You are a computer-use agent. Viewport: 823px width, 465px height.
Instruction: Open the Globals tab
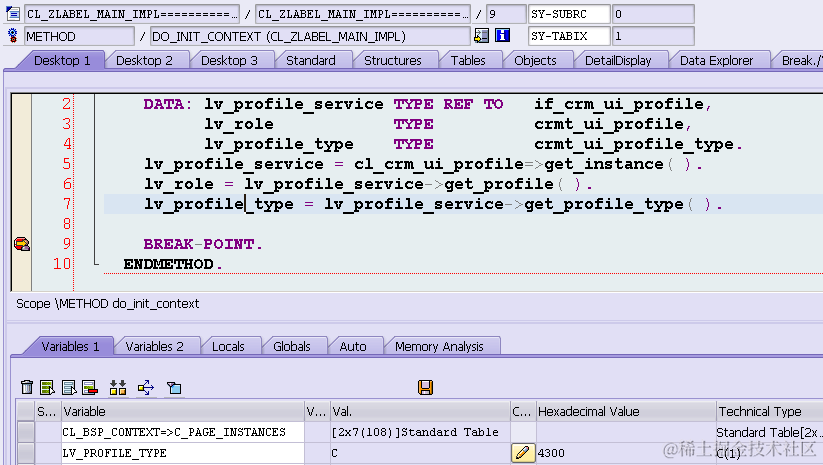click(x=292, y=346)
